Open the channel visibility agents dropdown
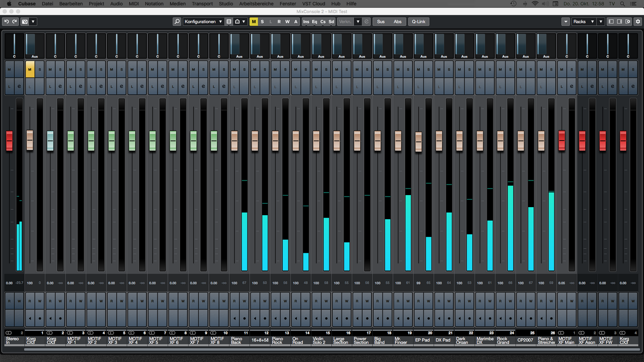This screenshot has width=644, height=362. pos(240,22)
